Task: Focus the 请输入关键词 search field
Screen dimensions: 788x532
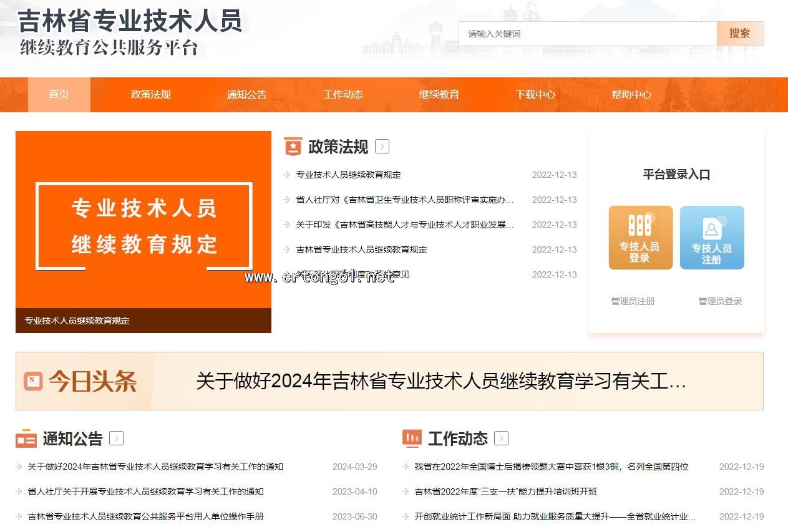Action: click(x=587, y=34)
